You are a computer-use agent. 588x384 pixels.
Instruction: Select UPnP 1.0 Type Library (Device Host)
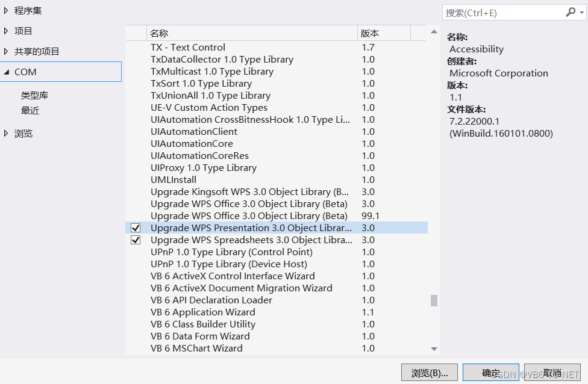point(277,264)
